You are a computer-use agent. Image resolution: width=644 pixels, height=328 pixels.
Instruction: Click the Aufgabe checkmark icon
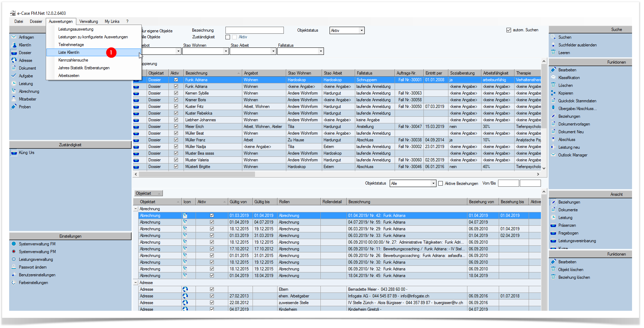(x=14, y=76)
